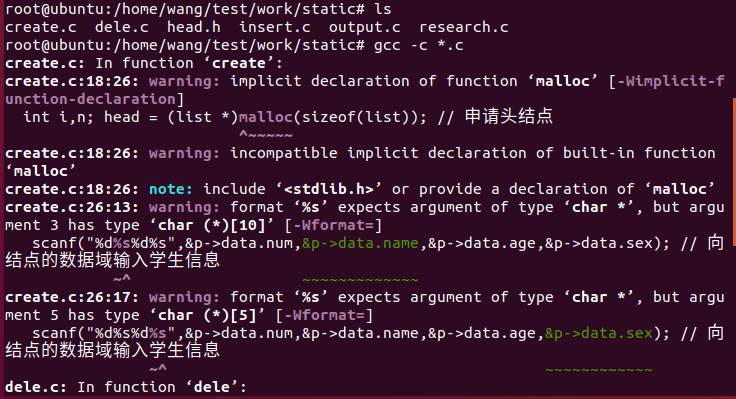
Task: Click purple 'malloc' in the head assignment line
Action: (266, 117)
